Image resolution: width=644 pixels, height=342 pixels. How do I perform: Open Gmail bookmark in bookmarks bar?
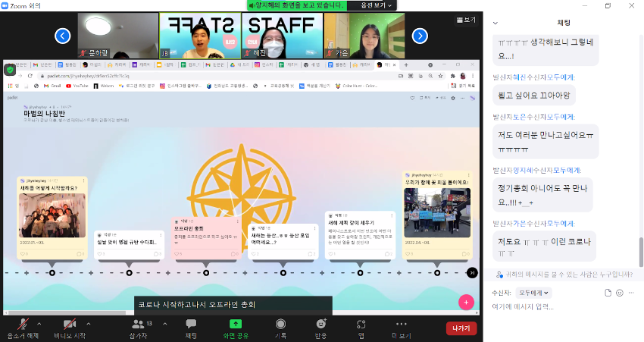(52, 86)
